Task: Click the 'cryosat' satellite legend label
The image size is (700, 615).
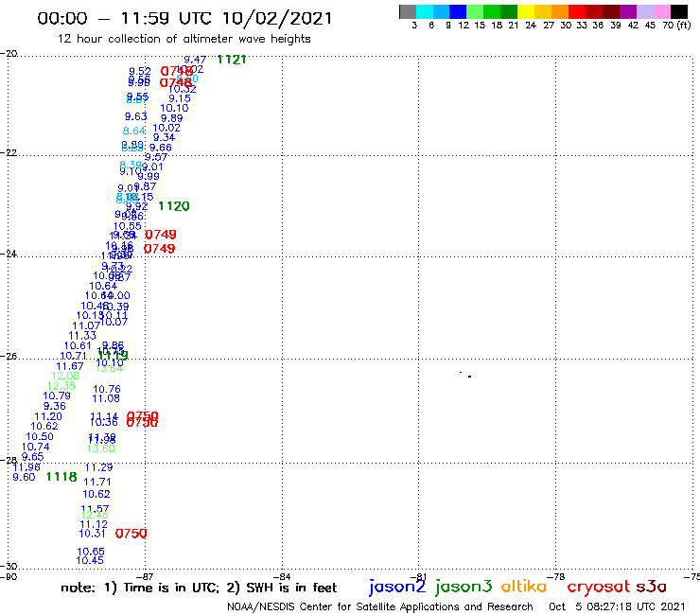Action: click(x=598, y=587)
